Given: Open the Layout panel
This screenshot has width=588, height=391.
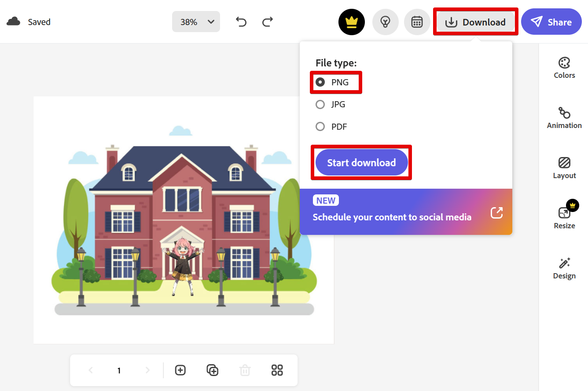Looking at the screenshot, I should point(564,168).
